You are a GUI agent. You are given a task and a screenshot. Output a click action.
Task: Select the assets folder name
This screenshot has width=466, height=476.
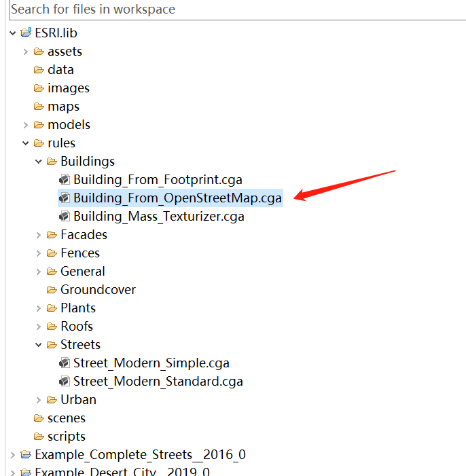(x=65, y=52)
